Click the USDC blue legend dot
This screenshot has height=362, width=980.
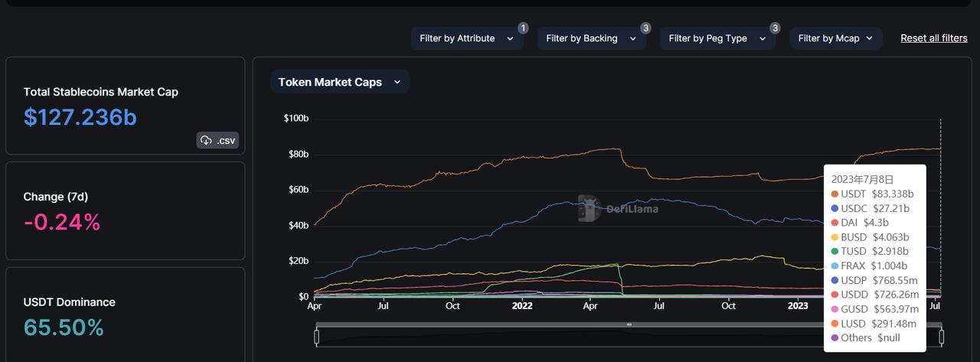pyautogui.click(x=836, y=208)
